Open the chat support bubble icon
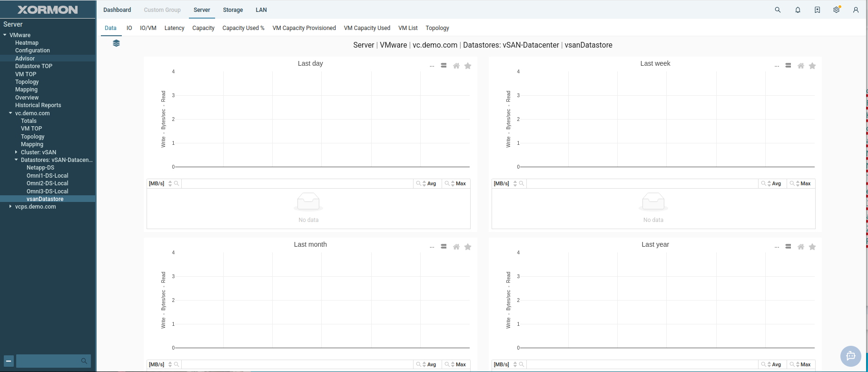Viewport: 868px width, 372px height. point(850,356)
